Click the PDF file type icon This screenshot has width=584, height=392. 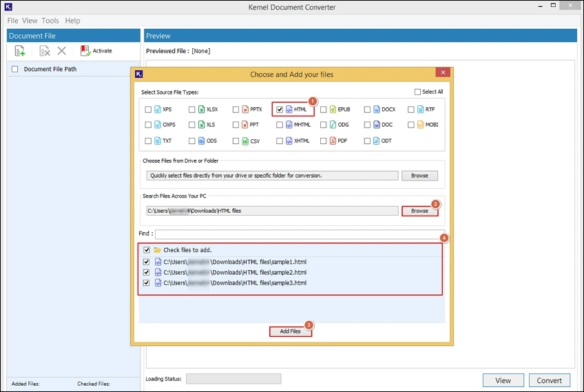pos(333,141)
